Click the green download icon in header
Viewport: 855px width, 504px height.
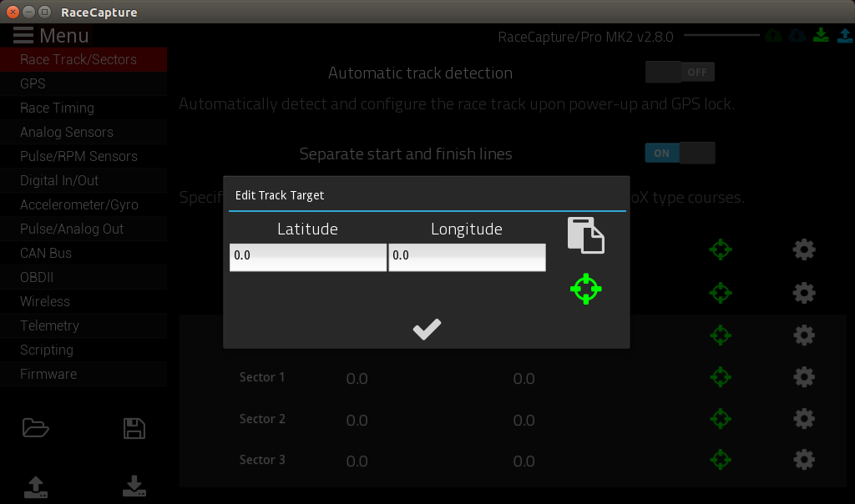coord(821,35)
